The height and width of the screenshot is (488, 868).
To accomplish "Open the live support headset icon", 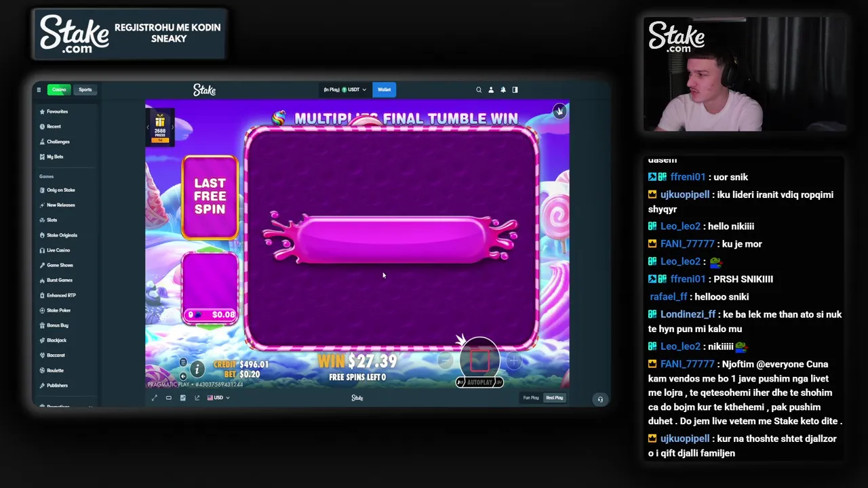I will click(600, 399).
